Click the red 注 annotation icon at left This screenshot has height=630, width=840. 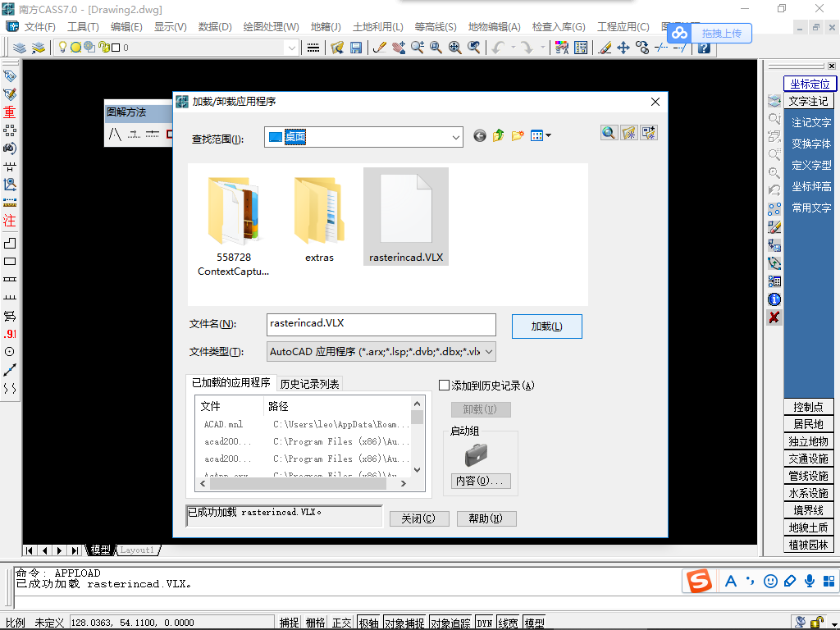[x=10, y=221]
